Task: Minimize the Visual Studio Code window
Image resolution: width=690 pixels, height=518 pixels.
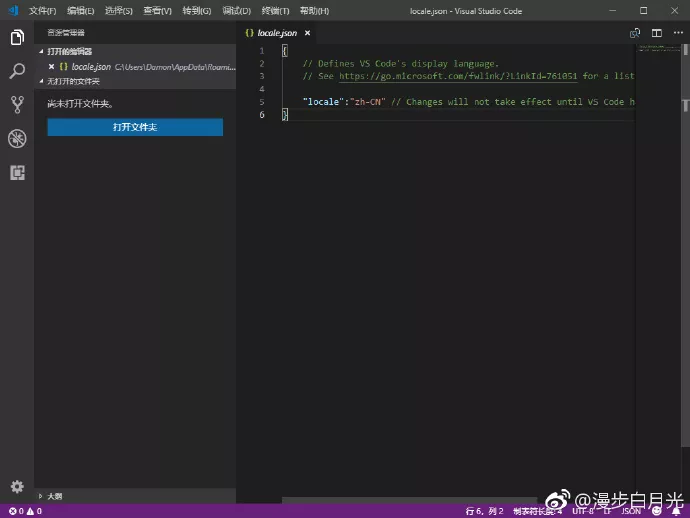Action: 612,11
